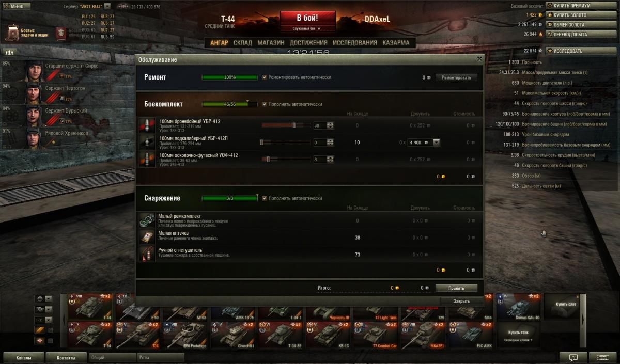Switch to the ИССЛЕДОВАНИЯ tab
The height and width of the screenshot is (364, 620).
pos(355,43)
